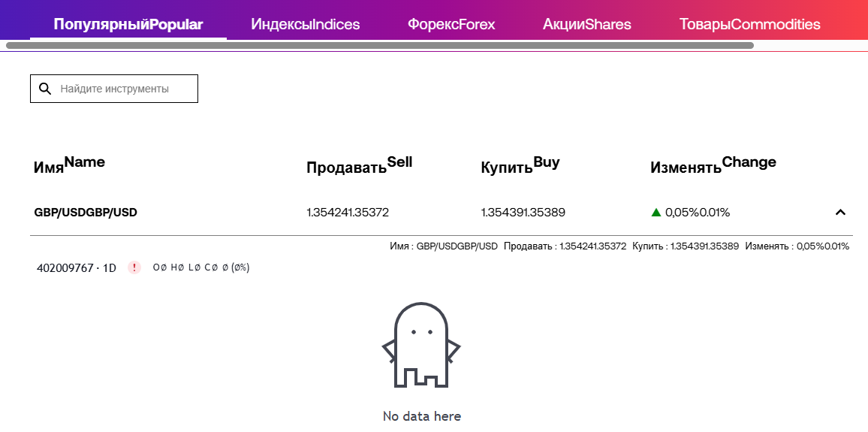Screen dimensions: 868x432
Task: Click the ghost 'No data' illustration
Action: (x=421, y=345)
